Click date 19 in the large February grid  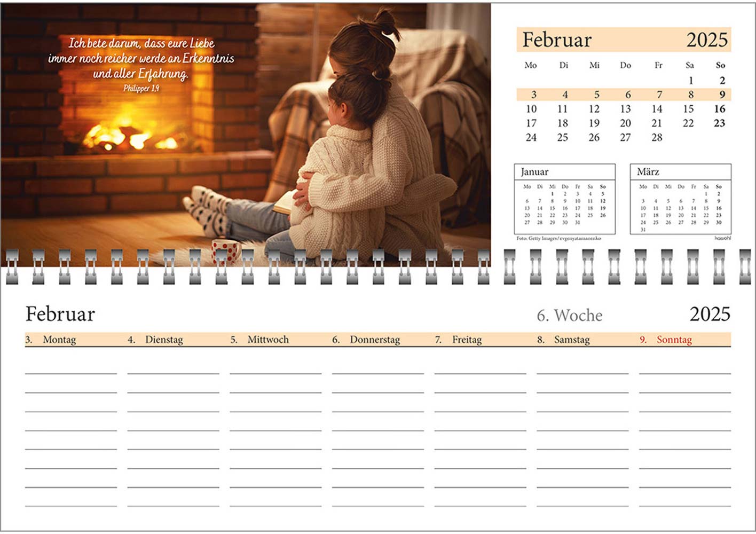pos(594,123)
